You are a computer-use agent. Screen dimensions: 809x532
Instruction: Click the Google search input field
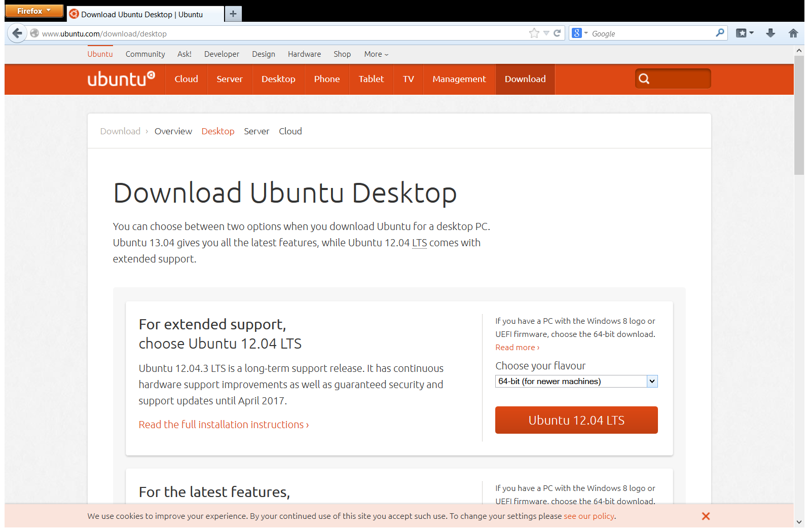(x=652, y=33)
